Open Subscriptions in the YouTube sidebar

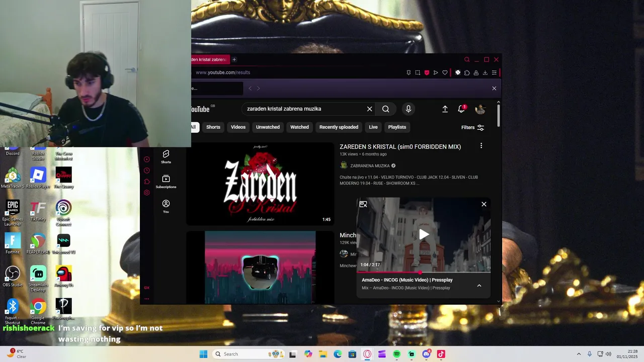tap(166, 182)
